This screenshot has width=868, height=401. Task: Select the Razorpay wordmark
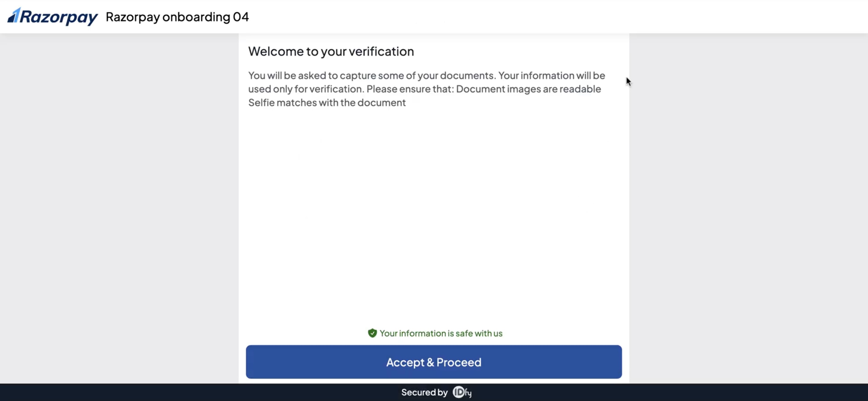click(61, 17)
